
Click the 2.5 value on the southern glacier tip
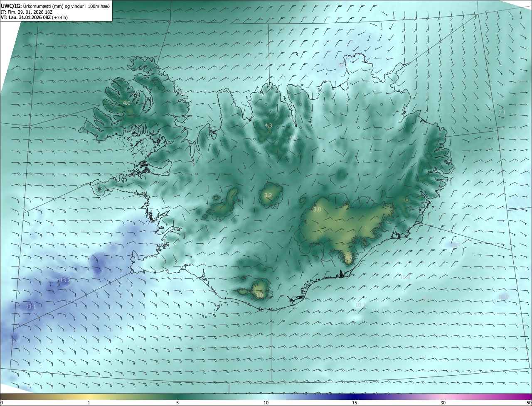[x=348, y=258]
